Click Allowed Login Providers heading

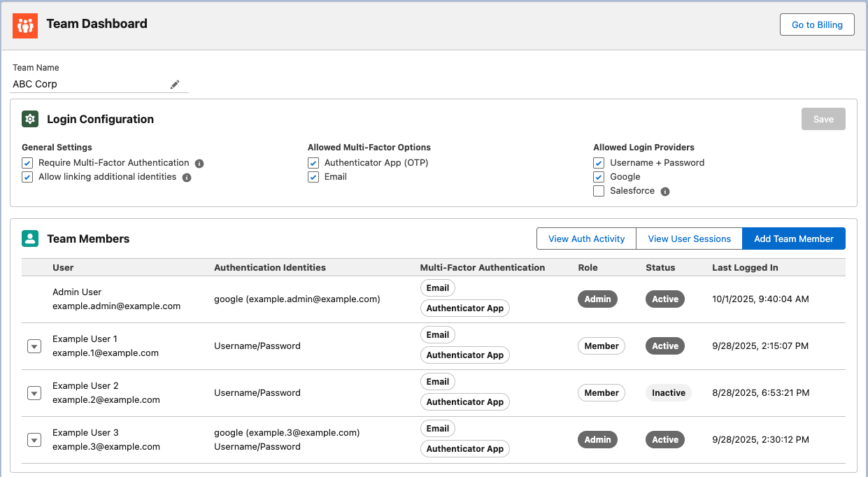tap(643, 148)
